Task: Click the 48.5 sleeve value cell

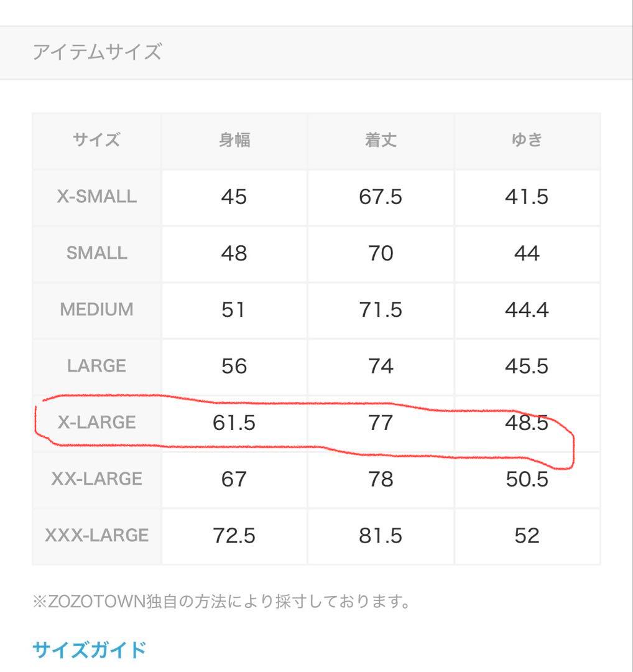Action: click(527, 422)
